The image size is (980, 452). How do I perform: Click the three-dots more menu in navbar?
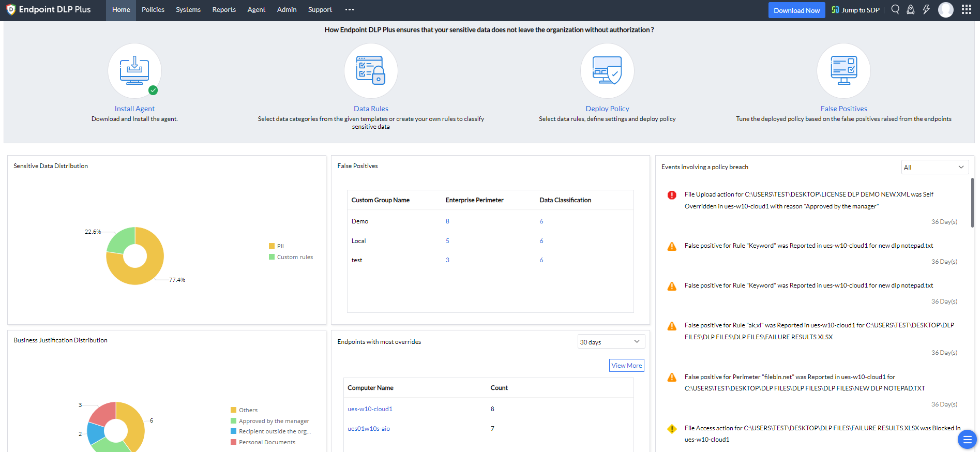click(x=350, y=10)
